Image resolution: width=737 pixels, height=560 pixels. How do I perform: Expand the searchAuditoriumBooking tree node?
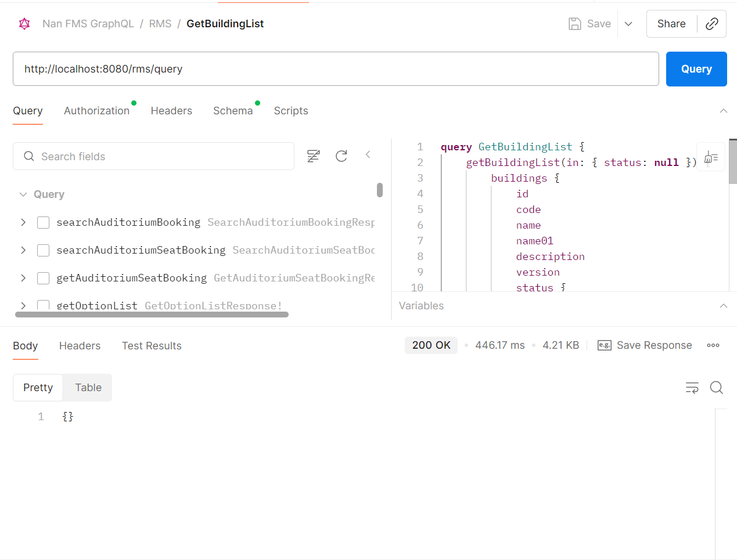pos(23,222)
